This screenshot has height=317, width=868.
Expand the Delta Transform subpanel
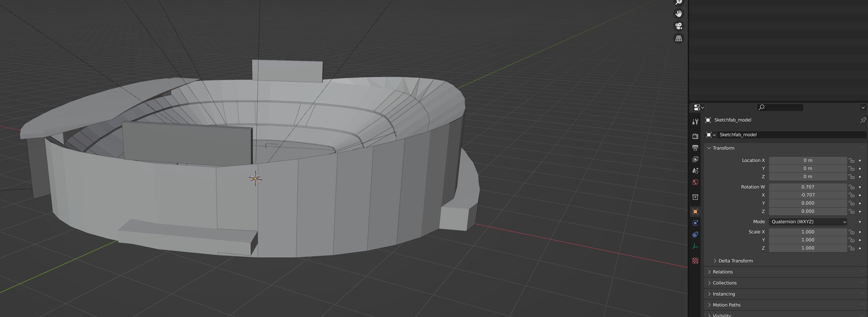[x=735, y=261]
